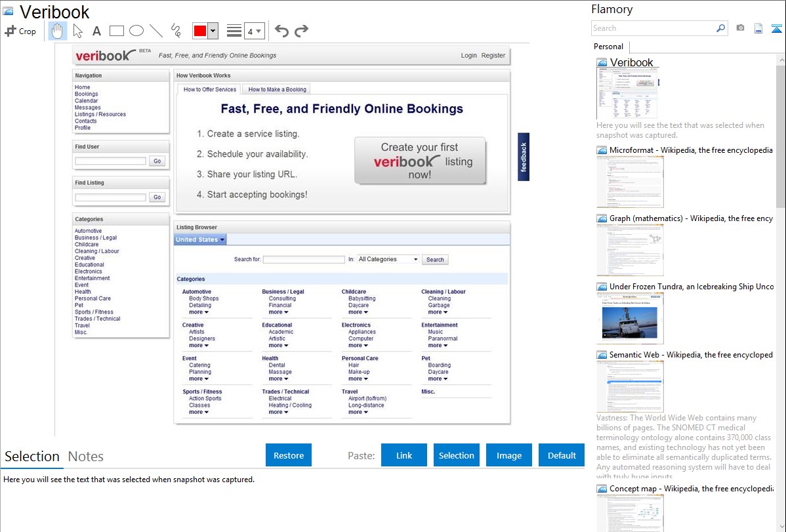The height and width of the screenshot is (532, 786).
Task: Open the Graph (mathematics) snapshot thumbnail
Action: click(630, 250)
